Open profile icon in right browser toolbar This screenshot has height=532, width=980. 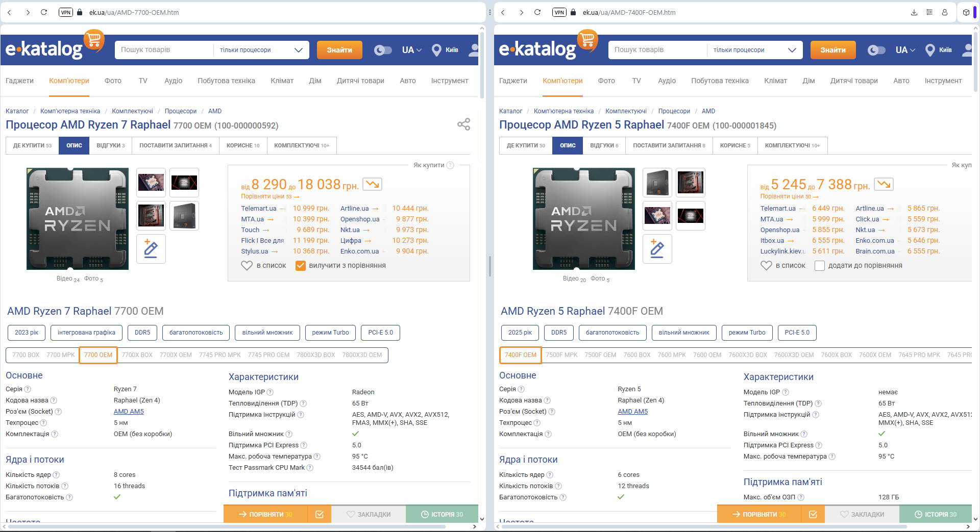tap(945, 12)
